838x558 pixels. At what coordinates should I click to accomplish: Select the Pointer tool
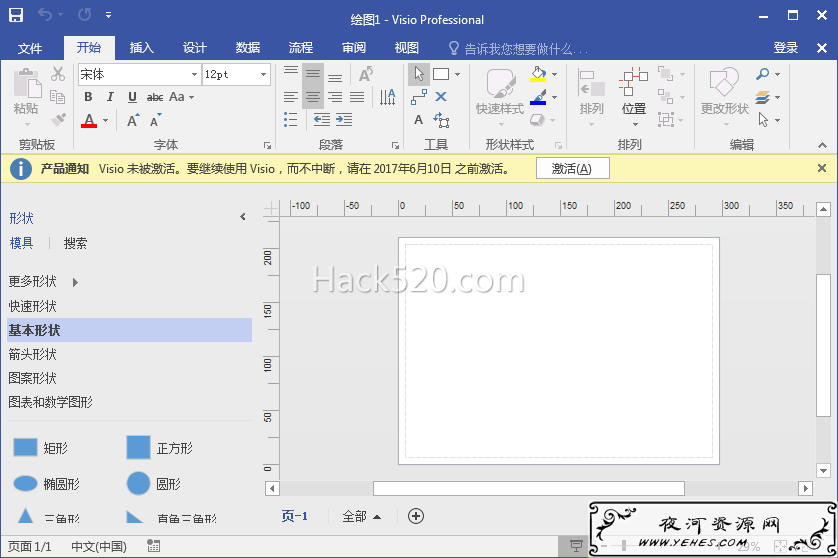pos(419,74)
